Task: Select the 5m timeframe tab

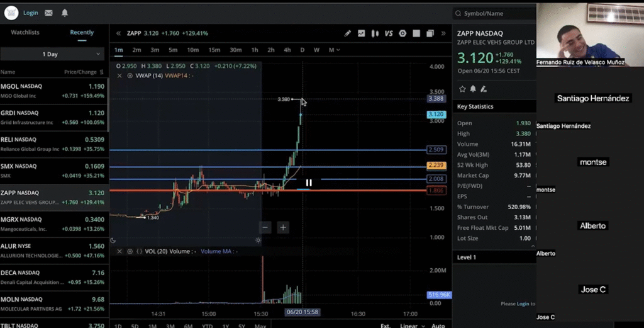Action: pyautogui.click(x=173, y=50)
